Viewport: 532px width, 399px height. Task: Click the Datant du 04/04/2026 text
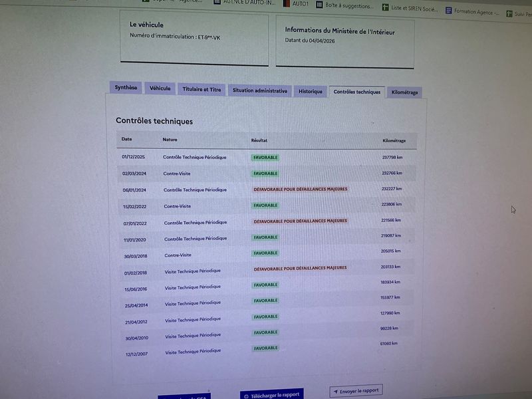click(309, 41)
